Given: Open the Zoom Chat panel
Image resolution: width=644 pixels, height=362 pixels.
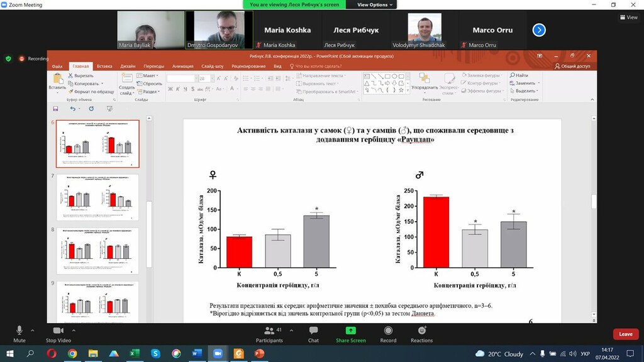Looking at the screenshot, I should 313,334.
